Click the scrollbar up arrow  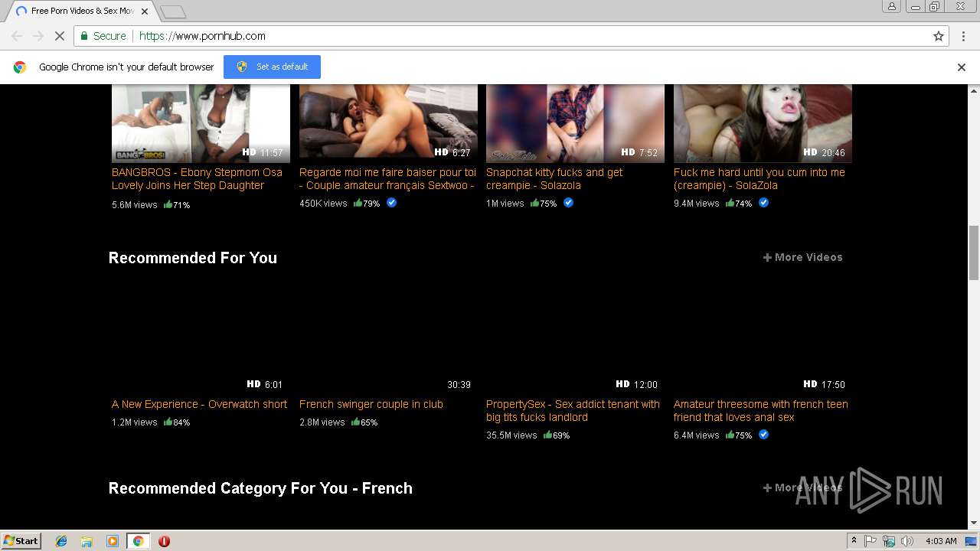click(974, 90)
